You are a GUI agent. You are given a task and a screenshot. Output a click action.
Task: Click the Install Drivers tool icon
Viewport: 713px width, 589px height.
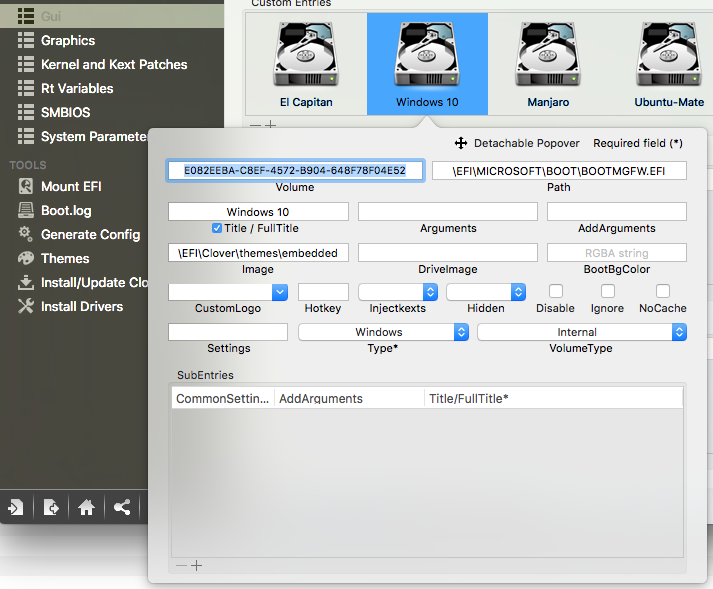25,306
